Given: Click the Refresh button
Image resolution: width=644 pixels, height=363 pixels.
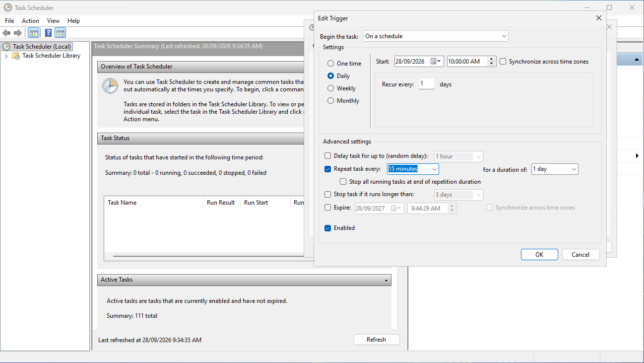Looking at the screenshot, I should (x=376, y=340).
